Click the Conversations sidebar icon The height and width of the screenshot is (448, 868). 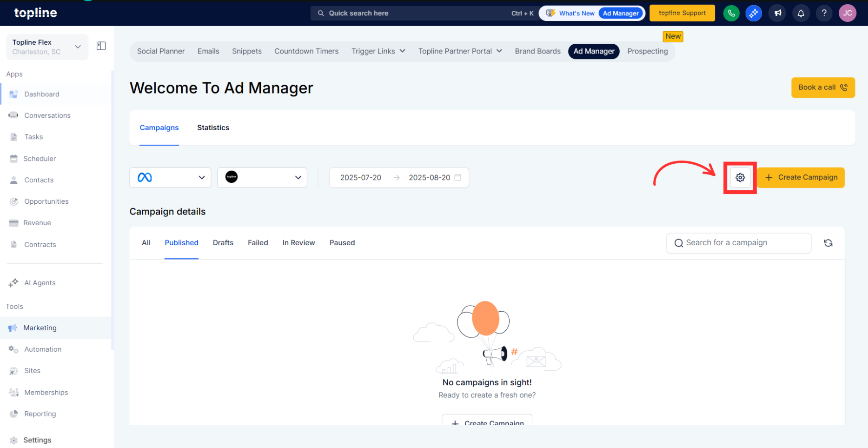[x=13, y=115]
